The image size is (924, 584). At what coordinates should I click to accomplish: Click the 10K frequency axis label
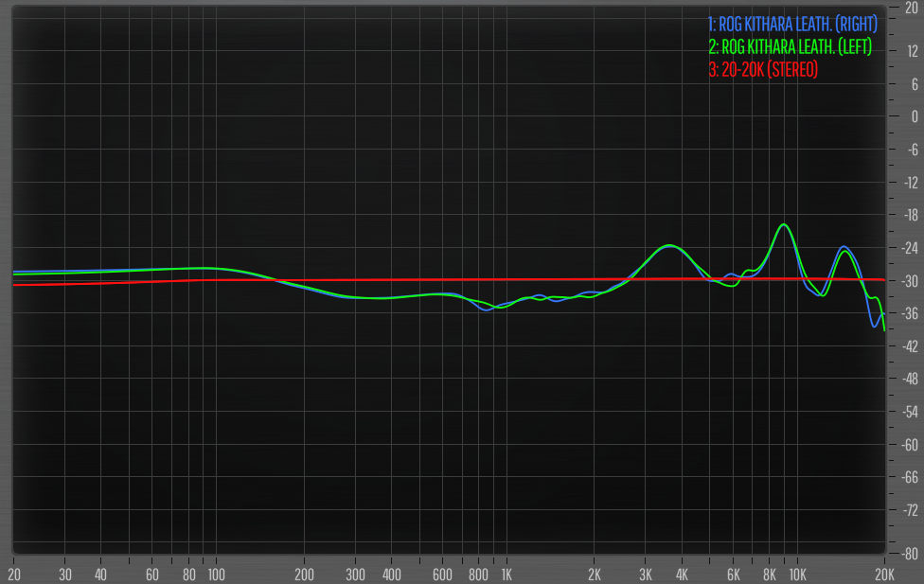point(797,575)
